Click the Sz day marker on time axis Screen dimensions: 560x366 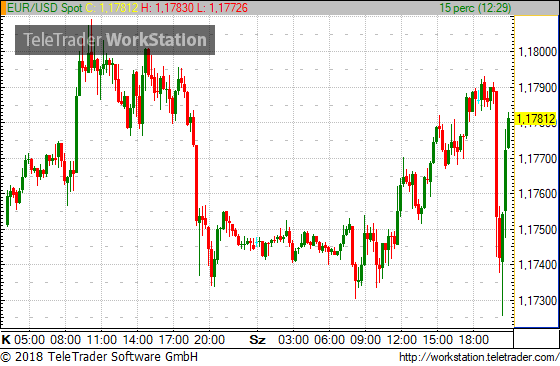tap(258, 339)
